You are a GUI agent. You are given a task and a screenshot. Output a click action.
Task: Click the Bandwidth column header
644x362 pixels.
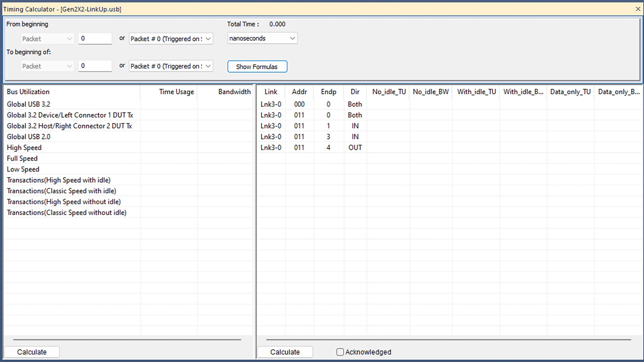234,92
